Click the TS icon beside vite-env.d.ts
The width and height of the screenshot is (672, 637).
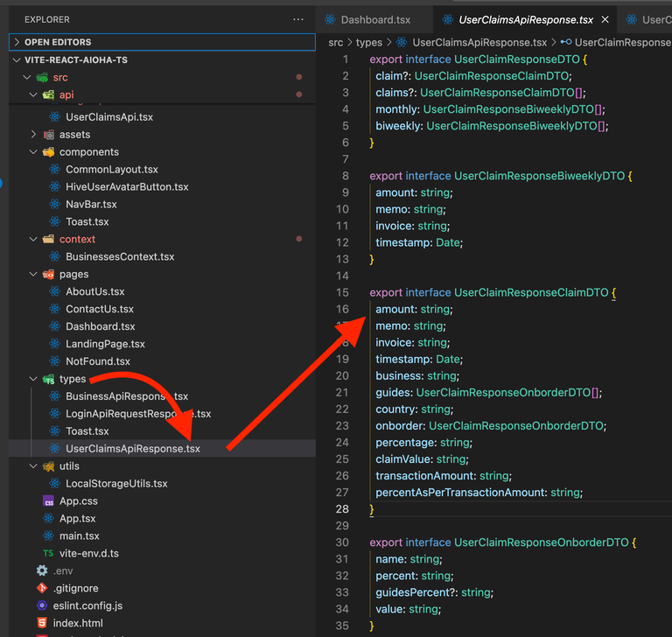(48, 553)
